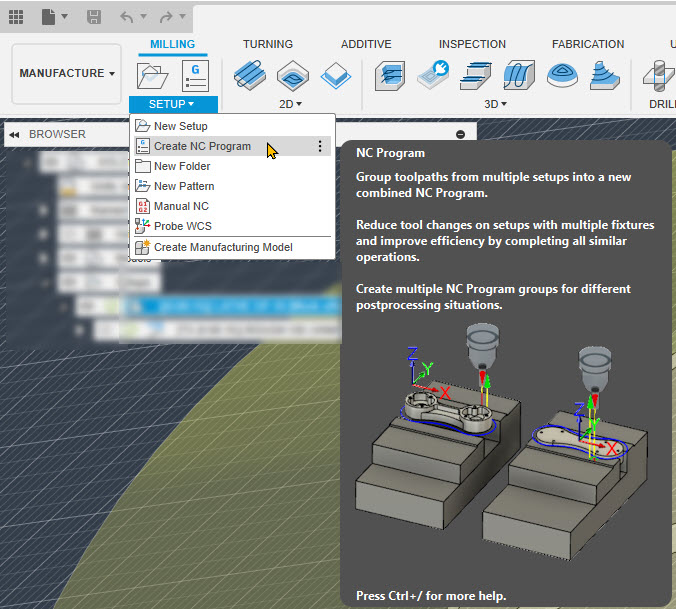Open Create NC Program three-dot options
The width and height of the screenshot is (676, 609).
pos(320,146)
